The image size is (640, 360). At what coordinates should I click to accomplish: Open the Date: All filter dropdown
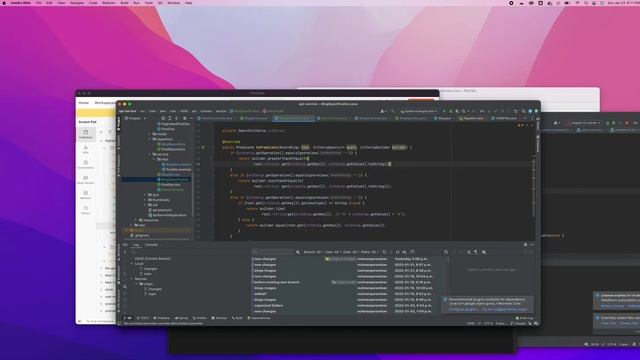click(350, 252)
